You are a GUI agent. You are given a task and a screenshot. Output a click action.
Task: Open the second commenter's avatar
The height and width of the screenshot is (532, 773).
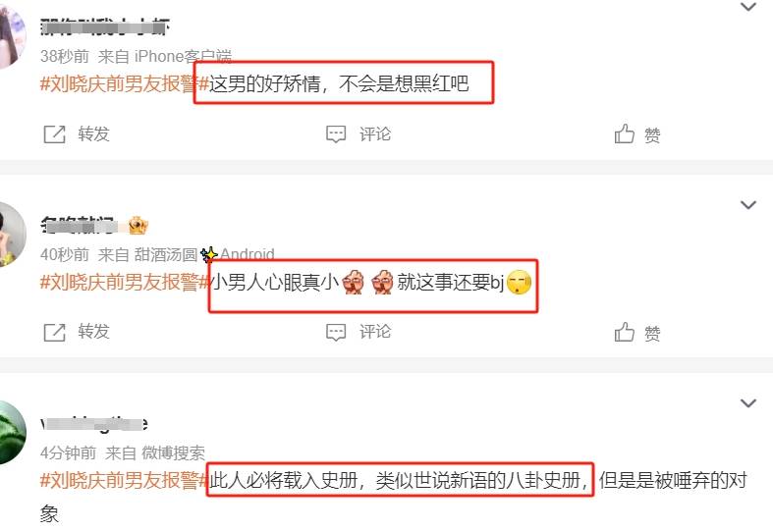click(x=11, y=235)
